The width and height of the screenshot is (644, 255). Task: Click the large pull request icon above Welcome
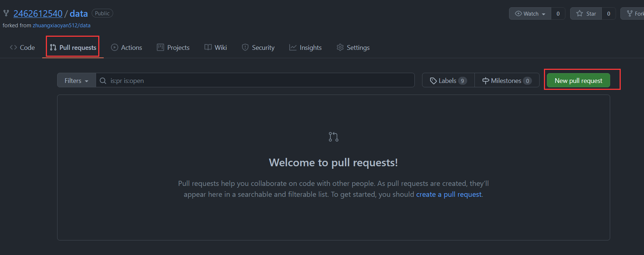pyautogui.click(x=334, y=137)
